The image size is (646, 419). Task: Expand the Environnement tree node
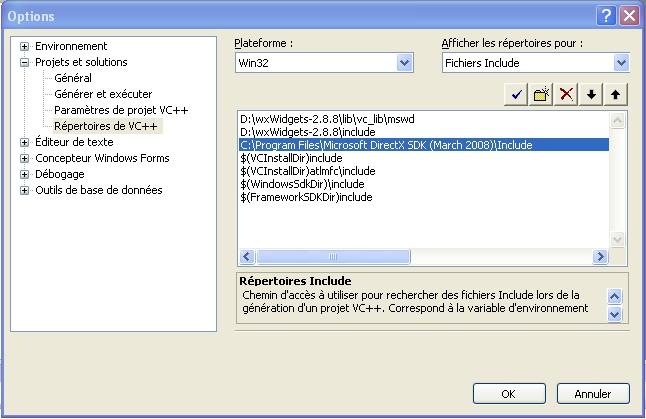click(x=25, y=46)
